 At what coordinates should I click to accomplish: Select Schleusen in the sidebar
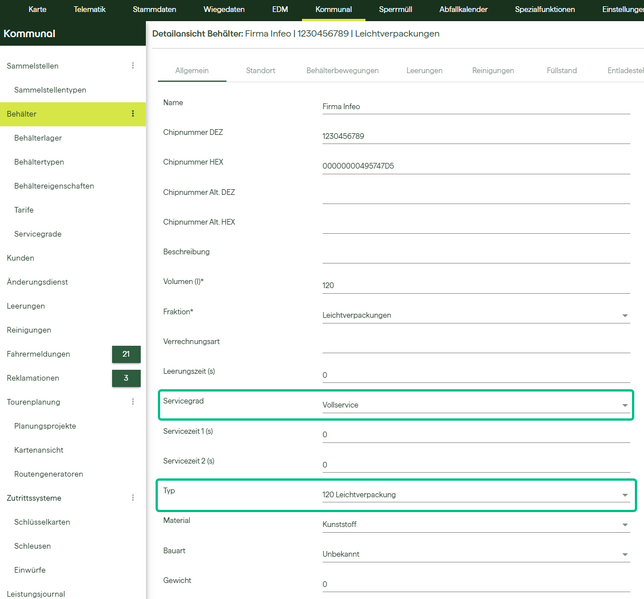32,546
